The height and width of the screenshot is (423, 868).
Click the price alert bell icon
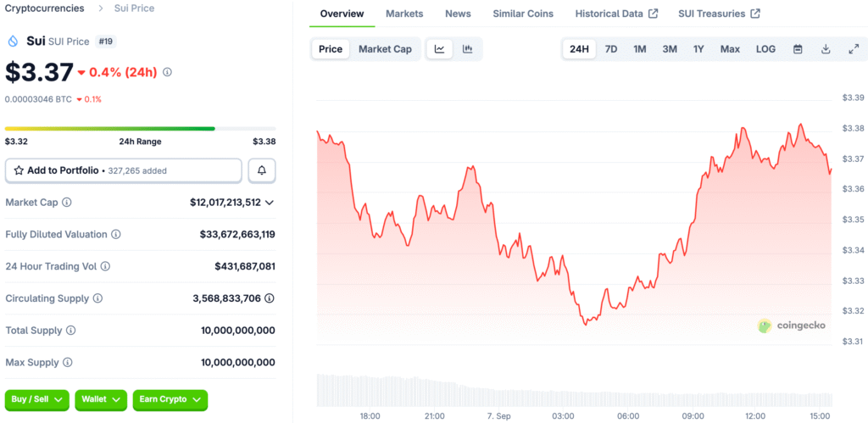(x=262, y=170)
